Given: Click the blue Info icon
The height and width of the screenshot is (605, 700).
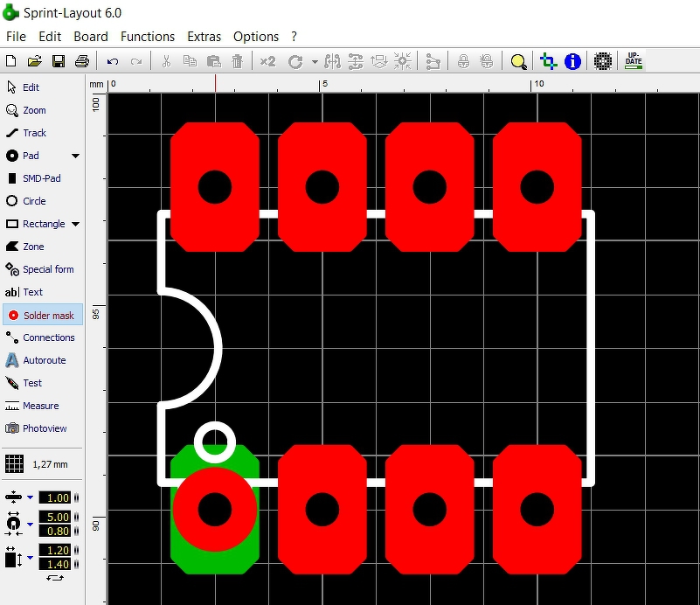Looking at the screenshot, I should (x=572, y=61).
